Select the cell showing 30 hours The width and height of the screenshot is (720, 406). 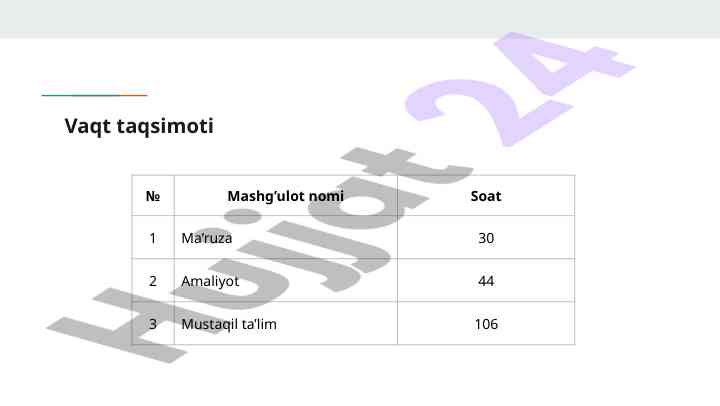(486, 237)
